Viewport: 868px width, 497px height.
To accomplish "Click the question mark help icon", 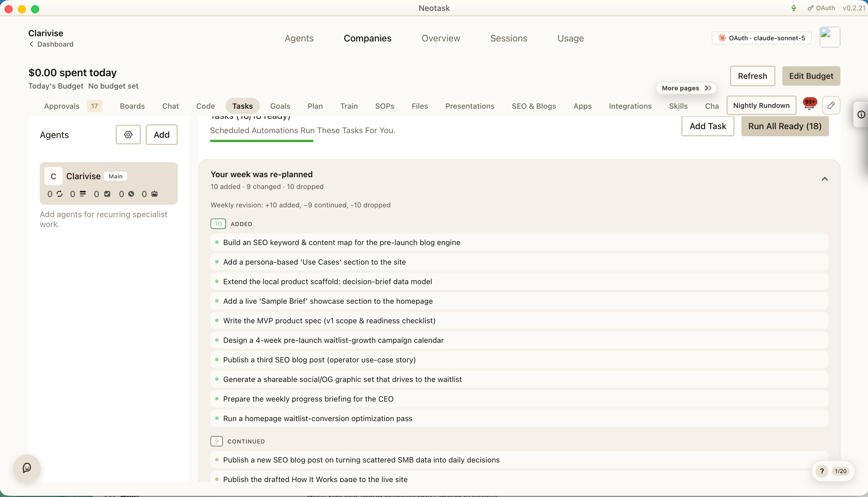I will [822, 471].
